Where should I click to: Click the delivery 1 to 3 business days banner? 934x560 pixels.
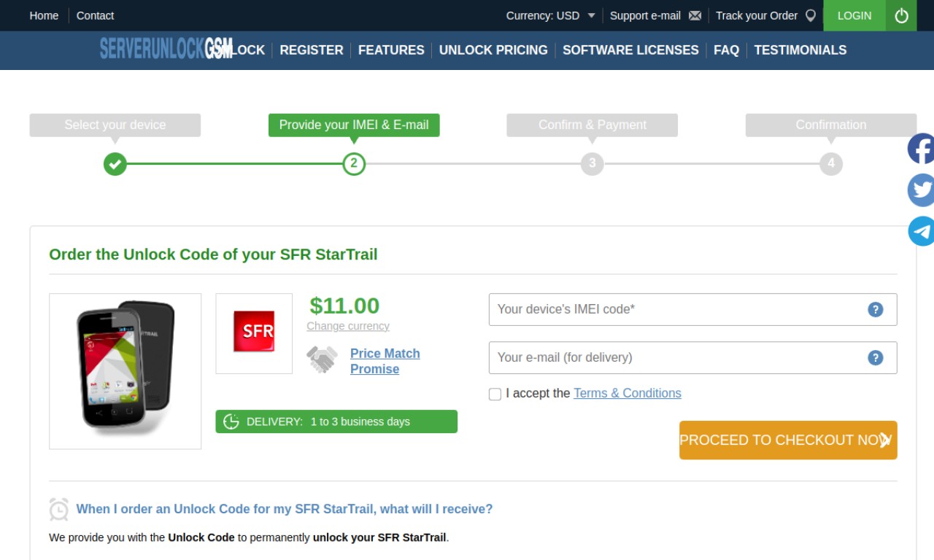click(336, 421)
